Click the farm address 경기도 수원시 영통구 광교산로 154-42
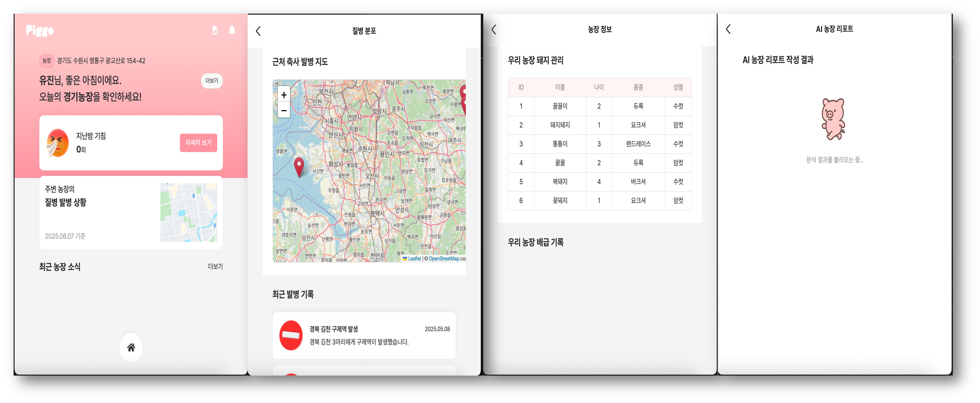Viewport: 980px width, 403px height. point(101,60)
